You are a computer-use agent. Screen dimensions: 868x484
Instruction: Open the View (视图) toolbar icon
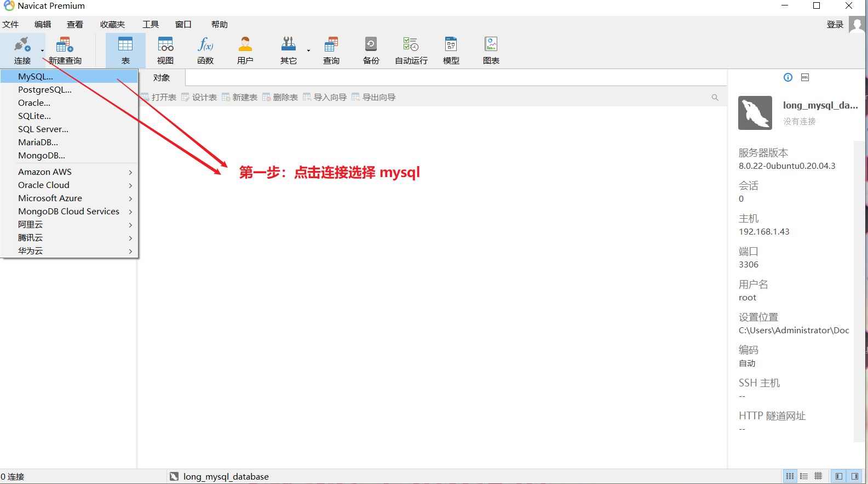165,44
